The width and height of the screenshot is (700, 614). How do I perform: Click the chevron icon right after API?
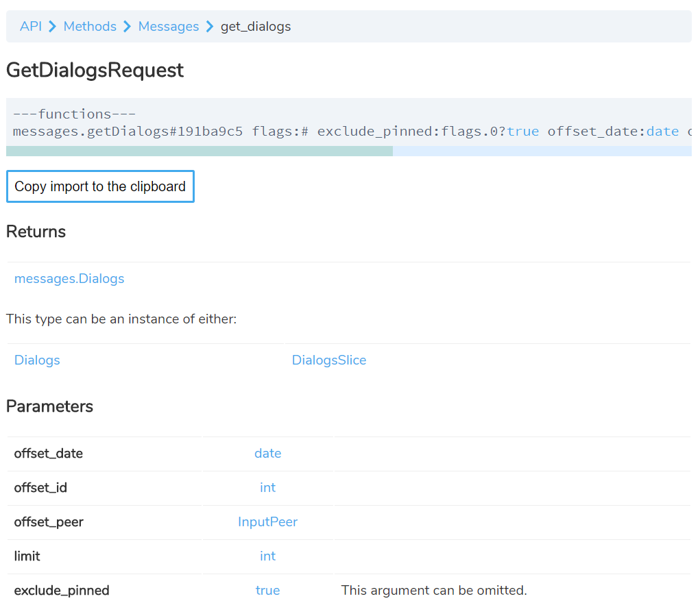click(x=53, y=27)
